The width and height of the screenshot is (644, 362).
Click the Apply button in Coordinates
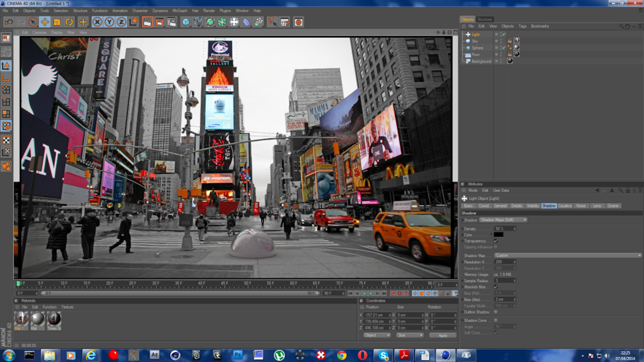click(443, 335)
